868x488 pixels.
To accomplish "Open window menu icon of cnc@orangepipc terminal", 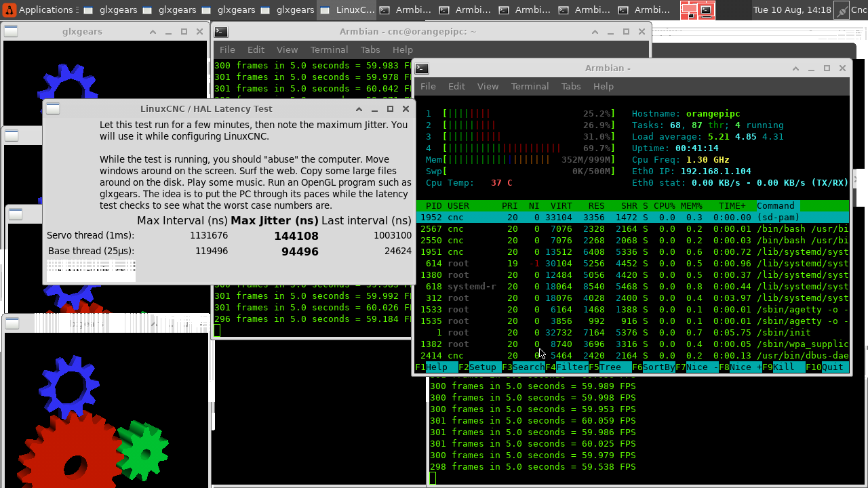I will (220, 32).
